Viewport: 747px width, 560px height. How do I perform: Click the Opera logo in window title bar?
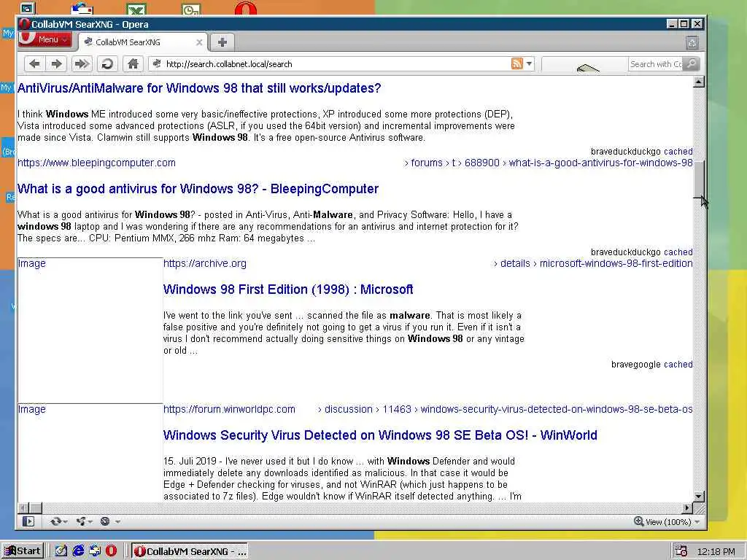pyautogui.click(x=24, y=24)
